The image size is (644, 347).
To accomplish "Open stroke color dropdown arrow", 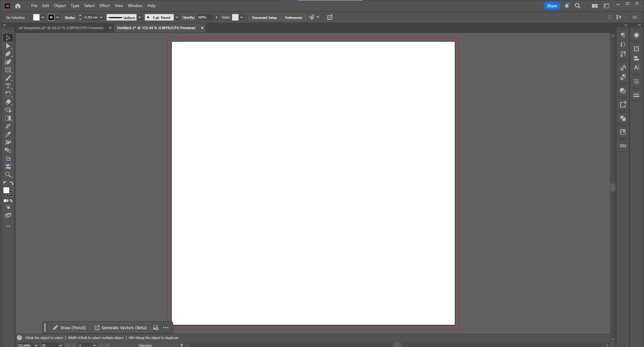I will [x=57, y=17].
